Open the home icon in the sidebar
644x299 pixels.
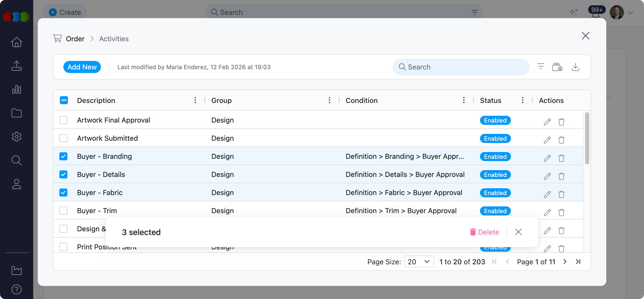tap(16, 42)
